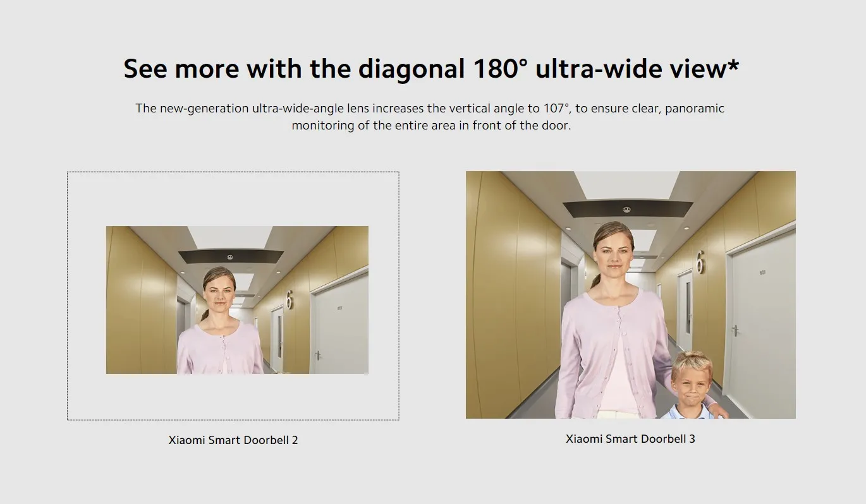Screen dimensions: 866x504
Task: Click the paragraph describing the 107° vertical angle
Action: pyautogui.click(x=430, y=117)
